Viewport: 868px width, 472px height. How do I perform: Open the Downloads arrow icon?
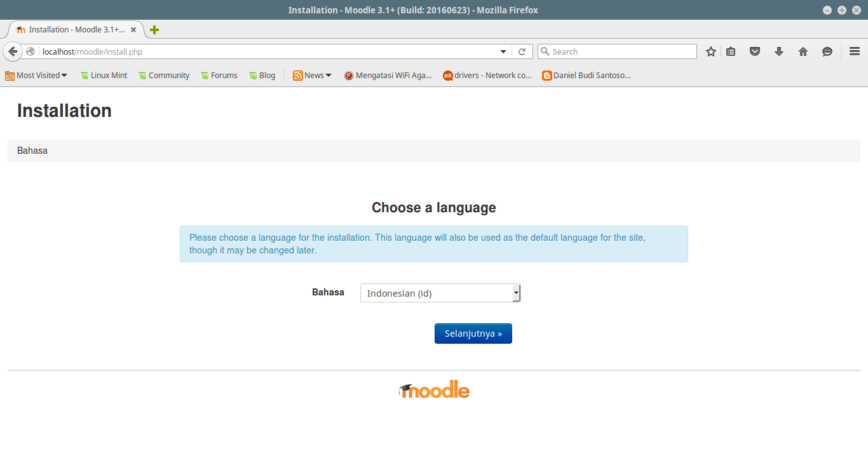779,51
